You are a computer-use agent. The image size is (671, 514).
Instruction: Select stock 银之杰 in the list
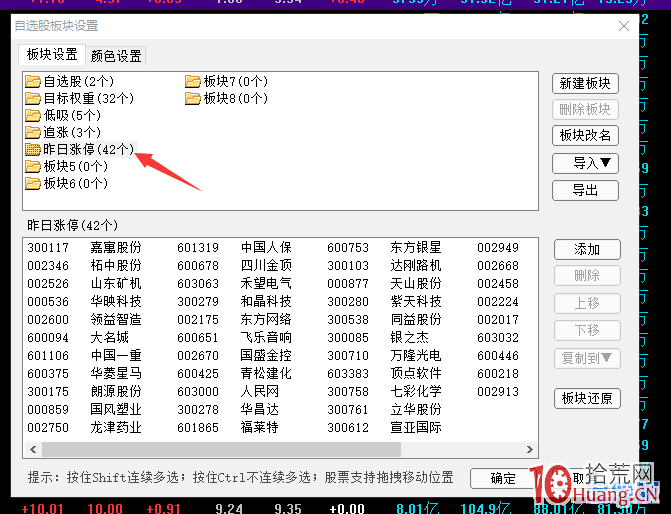coord(409,337)
